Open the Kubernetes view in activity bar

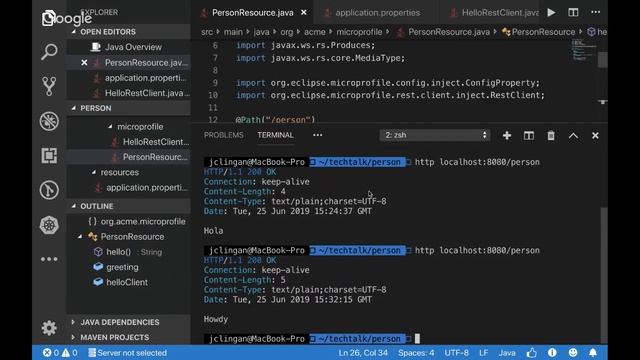(49, 225)
